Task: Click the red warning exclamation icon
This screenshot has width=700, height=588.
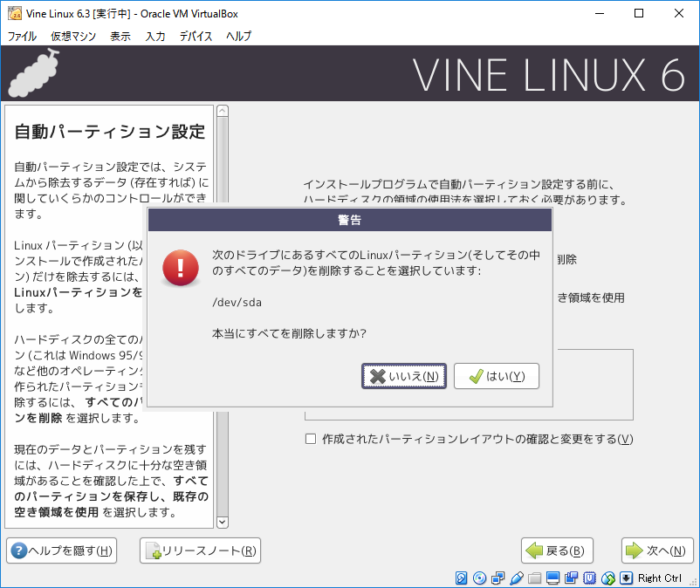Action: tap(181, 268)
